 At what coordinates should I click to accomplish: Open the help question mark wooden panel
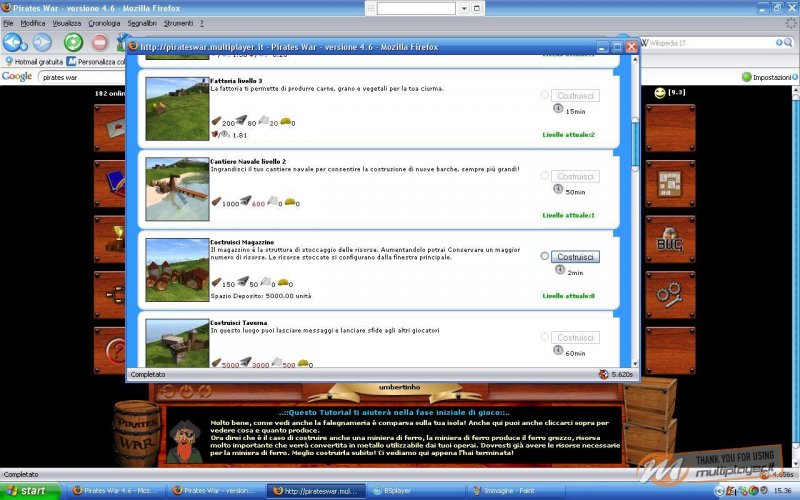tap(111, 351)
